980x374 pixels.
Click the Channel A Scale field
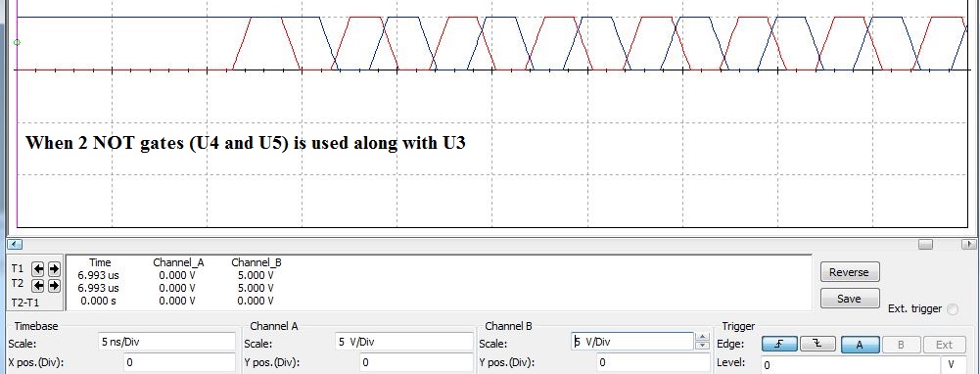403,342
